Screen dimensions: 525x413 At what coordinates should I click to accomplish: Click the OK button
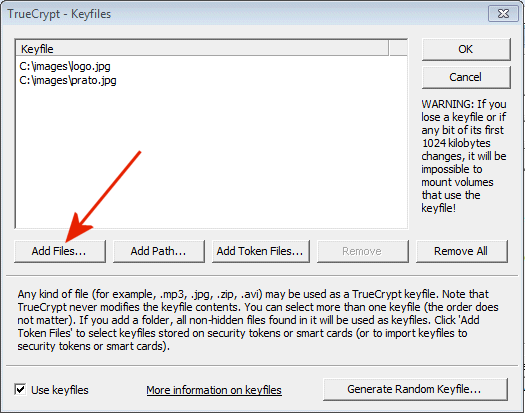click(x=466, y=49)
